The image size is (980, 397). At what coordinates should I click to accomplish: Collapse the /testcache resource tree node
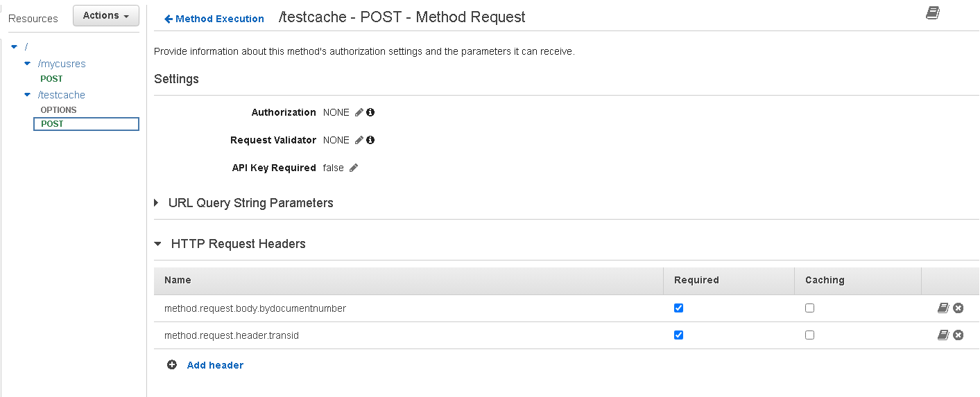(x=28, y=95)
